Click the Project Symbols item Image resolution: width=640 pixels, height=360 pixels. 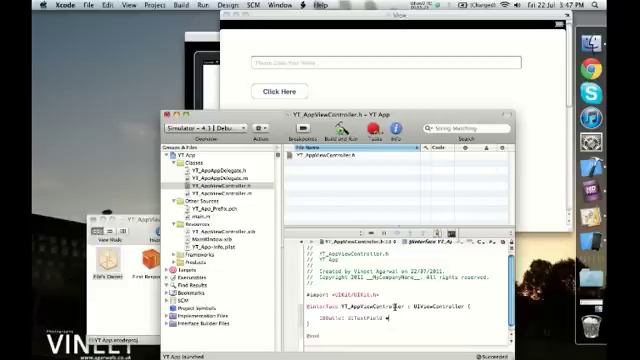coord(197,308)
